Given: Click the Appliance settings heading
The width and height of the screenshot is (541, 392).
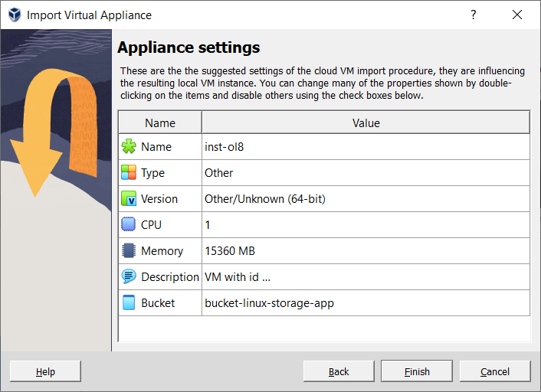Looking at the screenshot, I should (x=189, y=47).
